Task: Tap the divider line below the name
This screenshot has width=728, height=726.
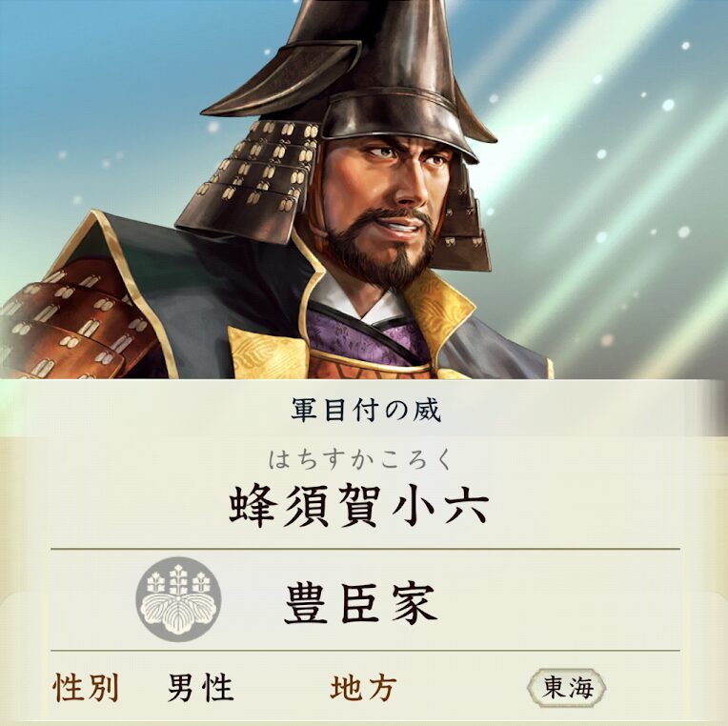Action: [365, 549]
